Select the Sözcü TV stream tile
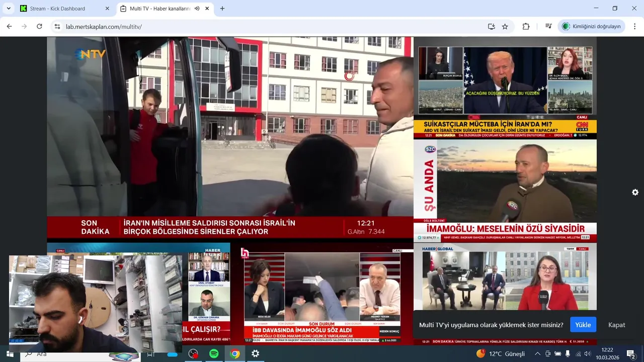Viewport: 644px width, 362px height. 505,191
